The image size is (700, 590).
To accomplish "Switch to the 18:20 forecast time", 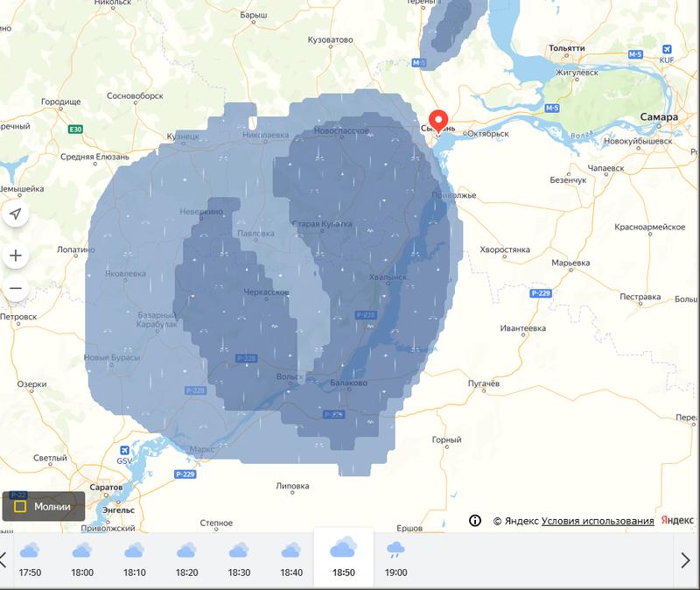I will (186, 559).
